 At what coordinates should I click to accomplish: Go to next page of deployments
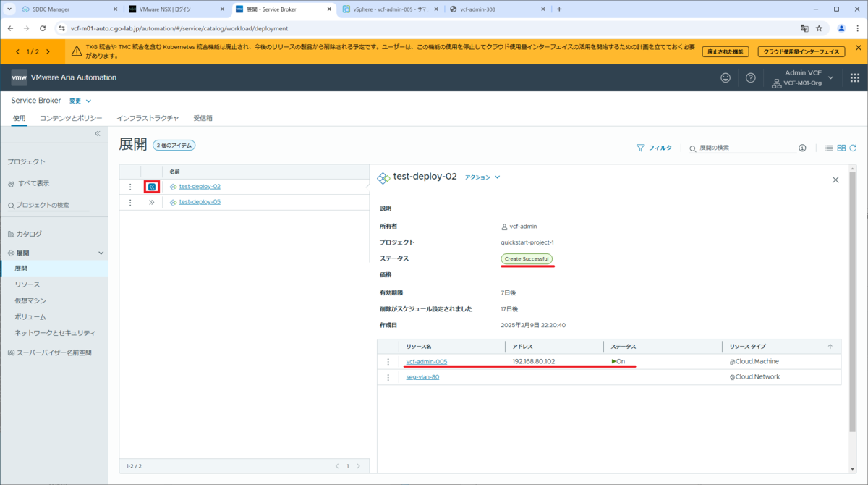tap(359, 466)
